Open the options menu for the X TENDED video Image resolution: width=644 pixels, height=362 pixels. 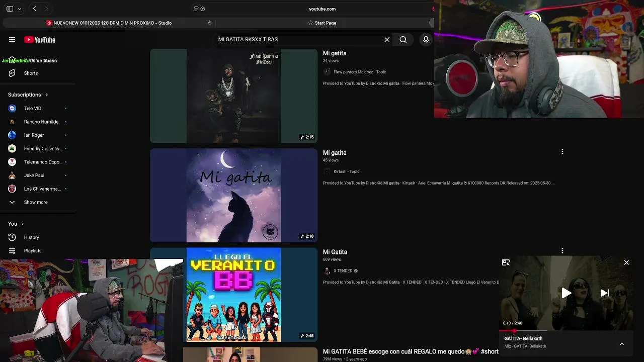tap(562, 251)
